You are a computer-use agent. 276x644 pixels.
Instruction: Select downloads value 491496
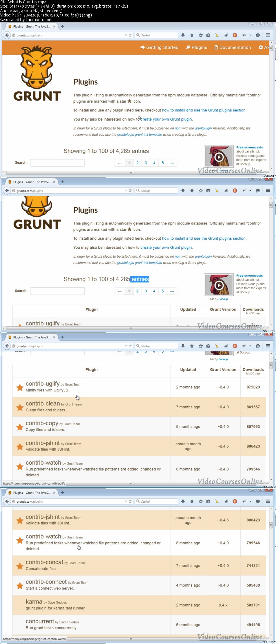tap(253, 625)
